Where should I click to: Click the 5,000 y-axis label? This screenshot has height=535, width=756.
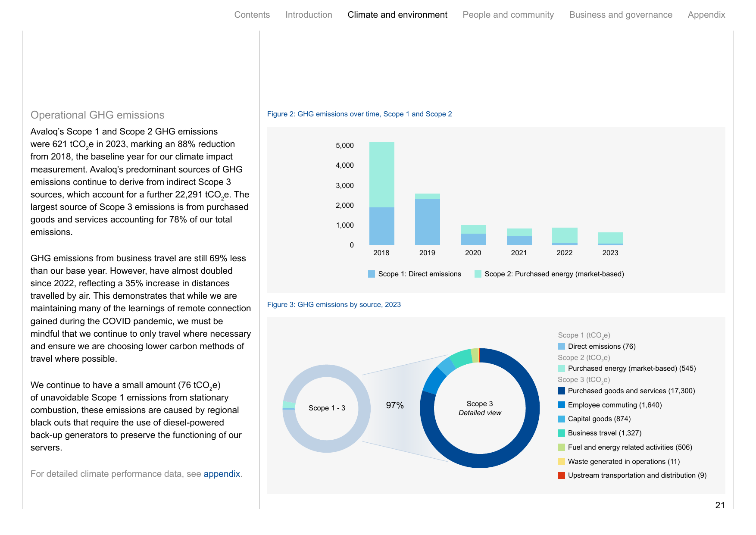click(345, 145)
